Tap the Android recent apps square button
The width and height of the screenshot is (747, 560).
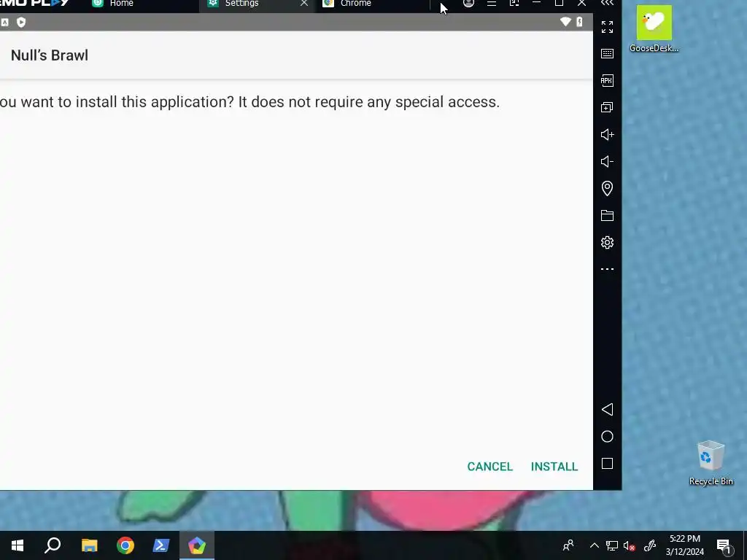point(607,464)
